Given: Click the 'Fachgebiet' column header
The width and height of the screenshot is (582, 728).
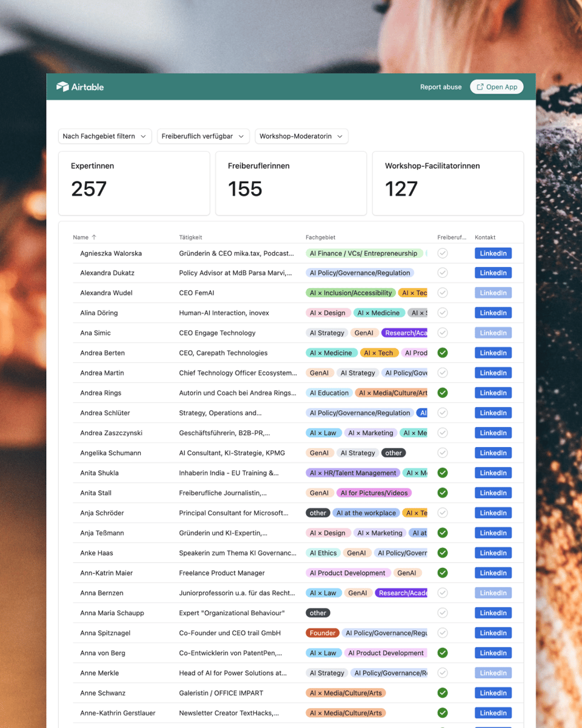Looking at the screenshot, I should [320, 237].
